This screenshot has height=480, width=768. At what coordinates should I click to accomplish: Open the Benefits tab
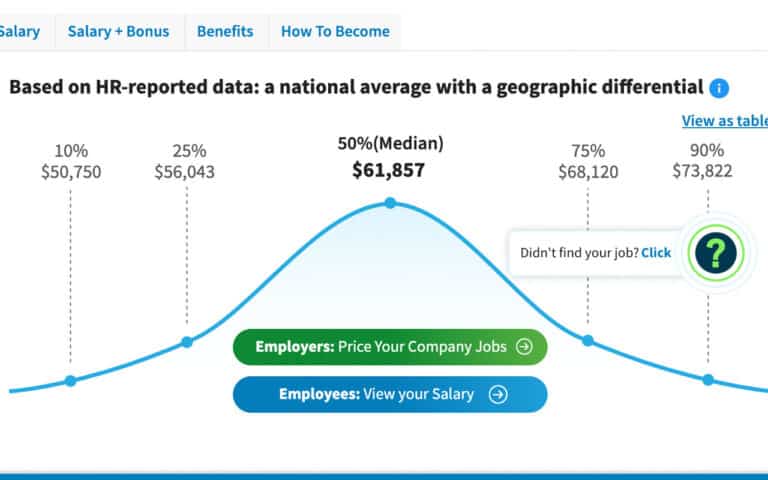click(225, 31)
